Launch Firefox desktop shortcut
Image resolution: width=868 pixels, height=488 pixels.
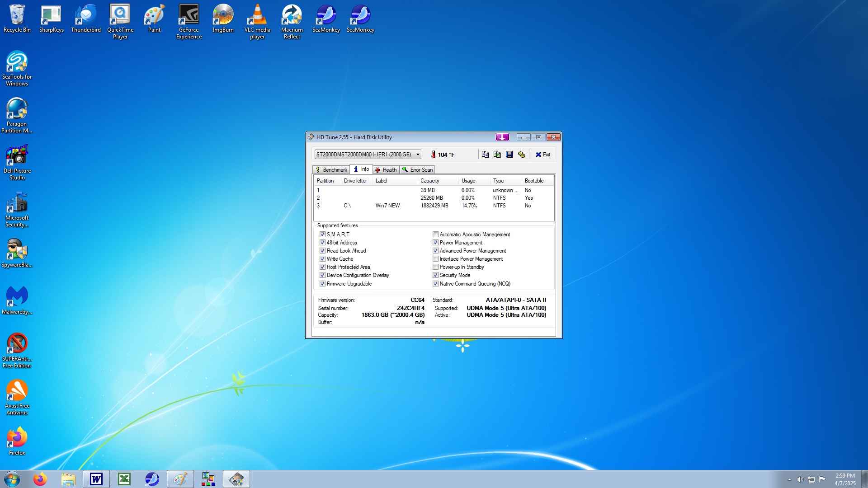(17, 441)
